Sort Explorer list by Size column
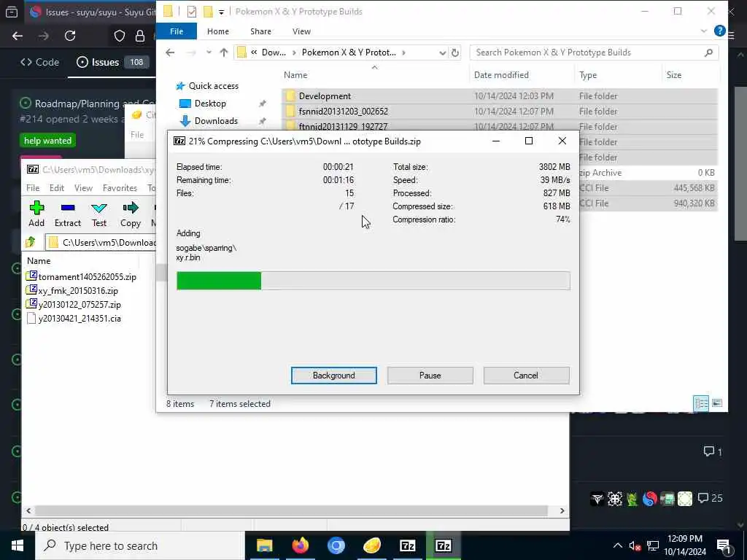 [x=673, y=75]
